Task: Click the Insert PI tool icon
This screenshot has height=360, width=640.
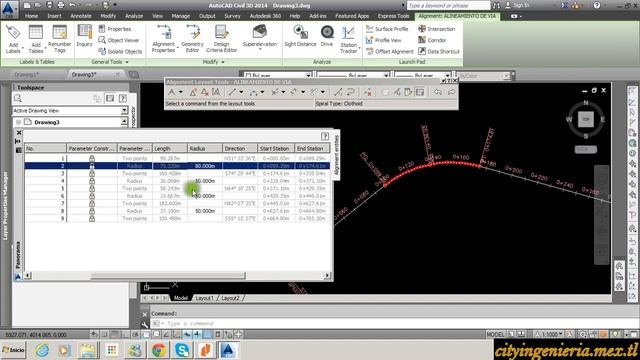Action: (x=193, y=92)
